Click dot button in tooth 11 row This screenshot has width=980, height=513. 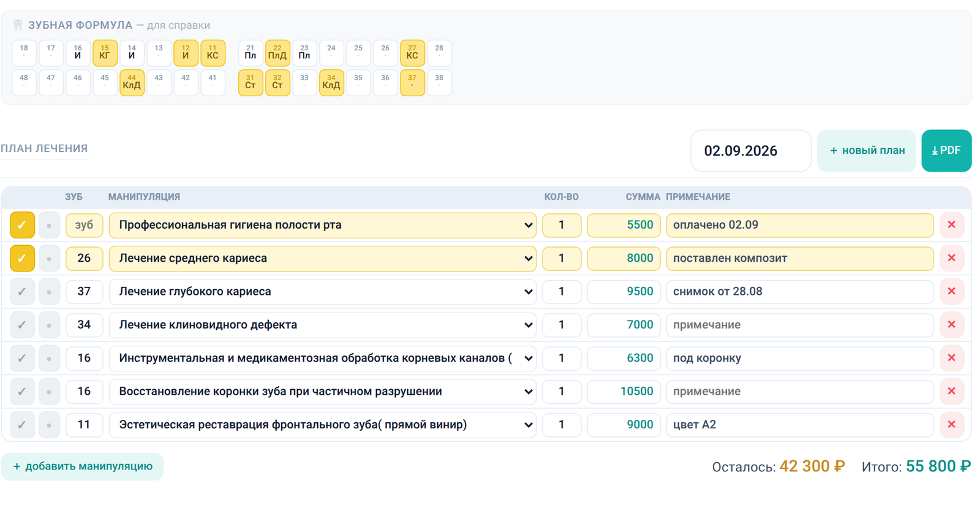point(49,425)
